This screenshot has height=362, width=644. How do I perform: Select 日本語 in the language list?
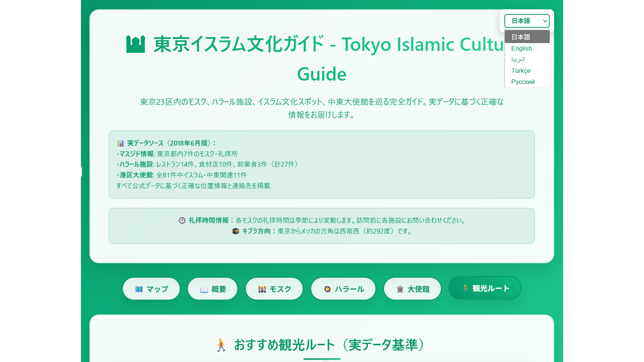click(x=527, y=37)
